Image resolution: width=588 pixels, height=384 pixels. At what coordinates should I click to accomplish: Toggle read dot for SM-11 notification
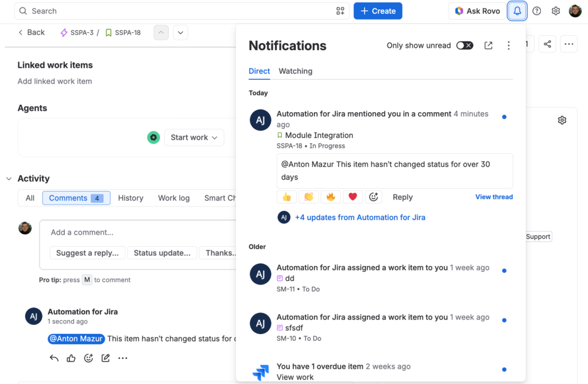(x=504, y=271)
